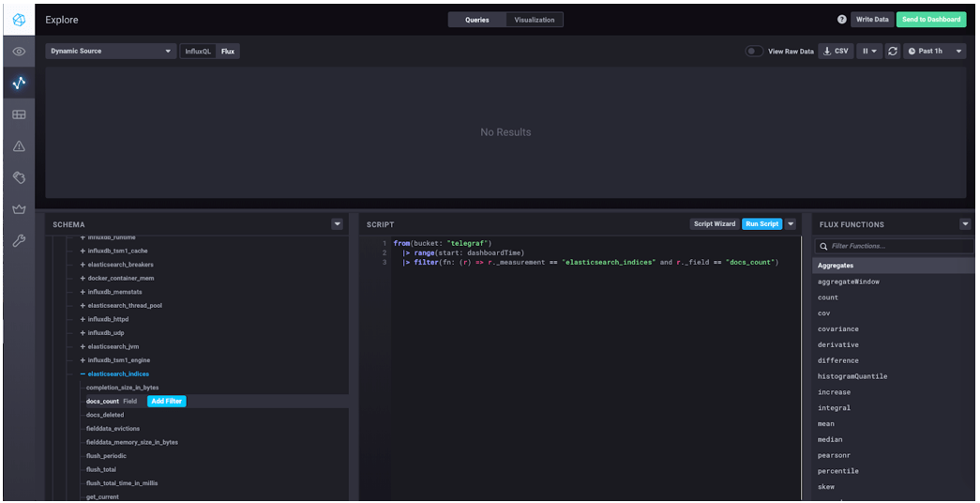Select flush_total field
This screenshot has width=980, height=503.
coord(101,469)
